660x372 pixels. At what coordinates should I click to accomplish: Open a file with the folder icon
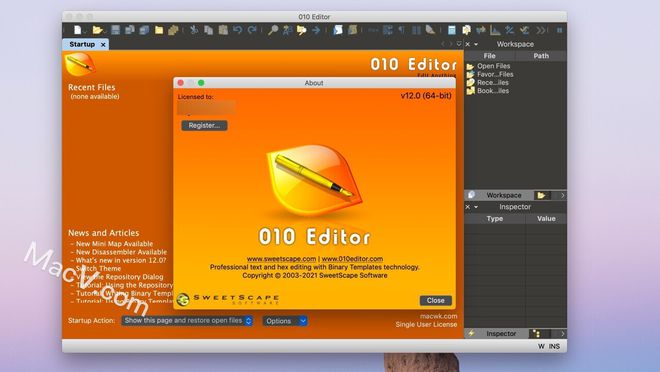point(97,30)
